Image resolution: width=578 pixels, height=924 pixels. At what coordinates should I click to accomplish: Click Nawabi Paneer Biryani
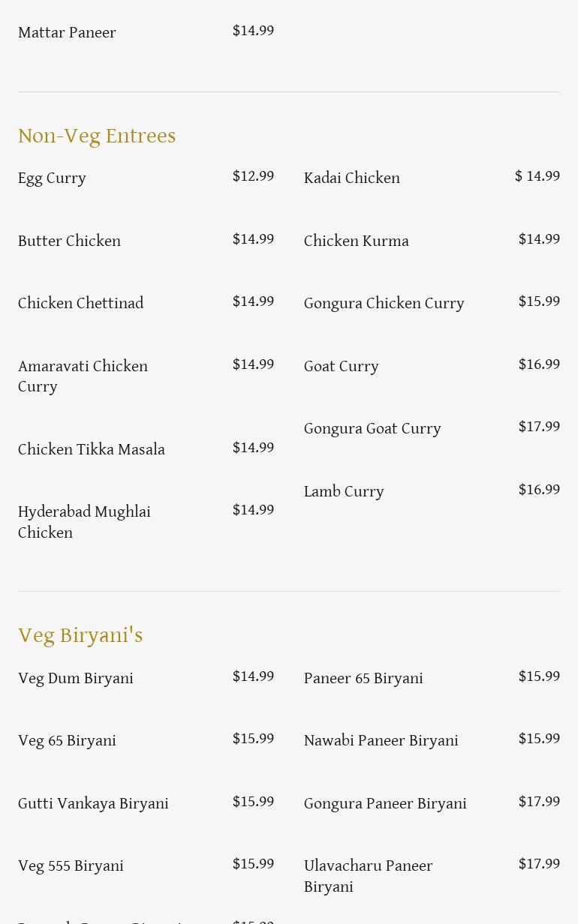381,741
